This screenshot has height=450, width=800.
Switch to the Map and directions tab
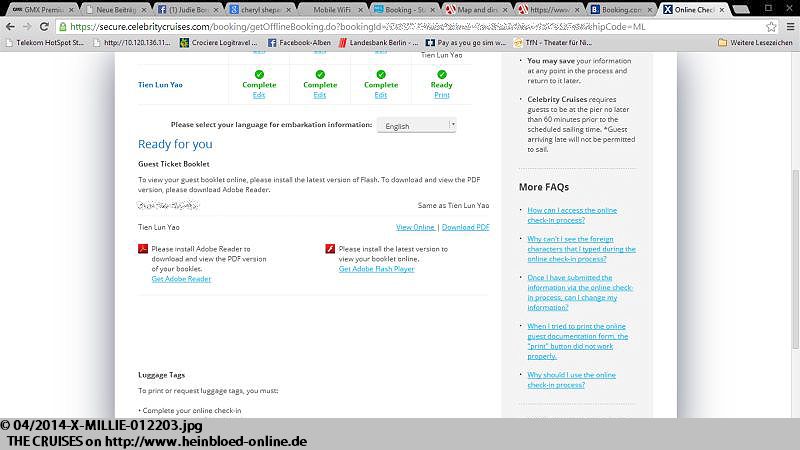point(477,10)
